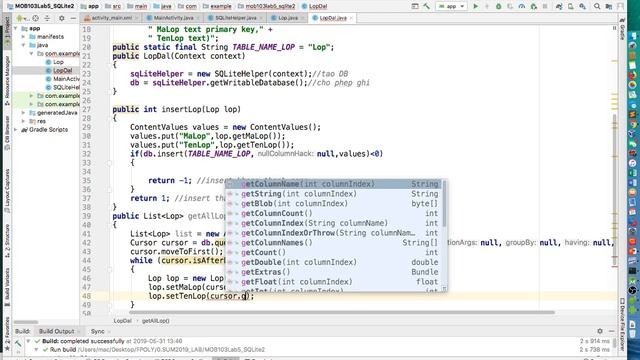Click the Lop class icon in tree

tap(49, 62)
